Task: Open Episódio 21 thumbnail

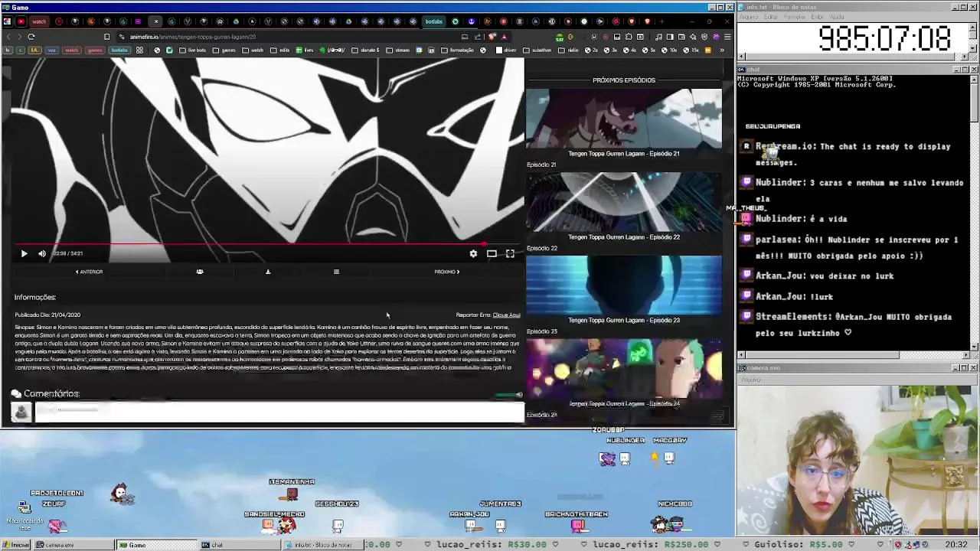Action: pos(624,119)
